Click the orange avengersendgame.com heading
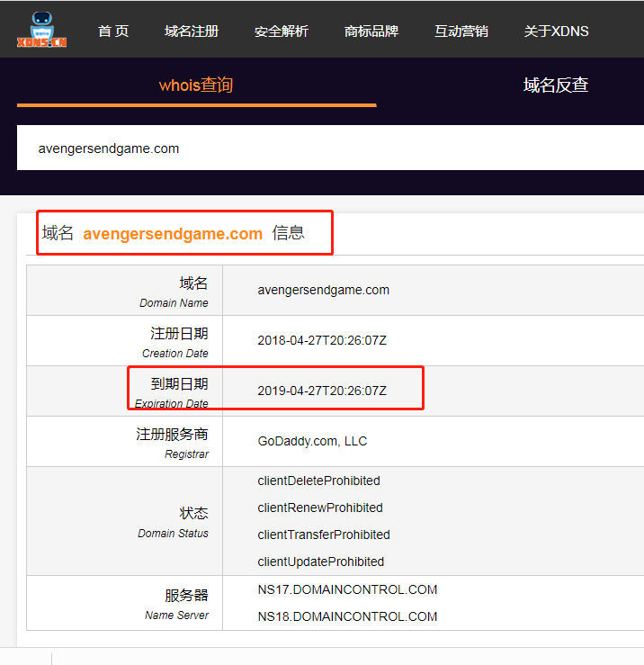 pos(173,234)
